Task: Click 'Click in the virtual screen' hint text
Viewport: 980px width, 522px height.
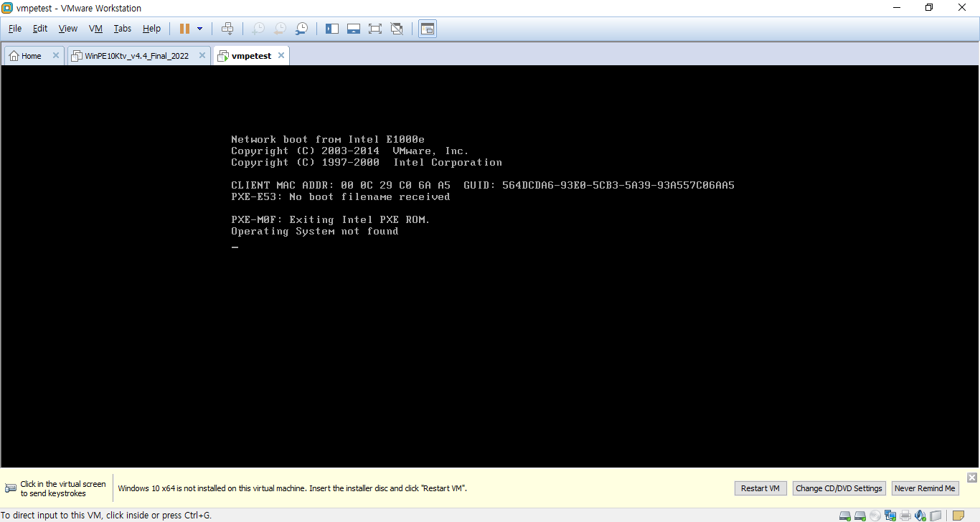Action: tap(63, 488)
